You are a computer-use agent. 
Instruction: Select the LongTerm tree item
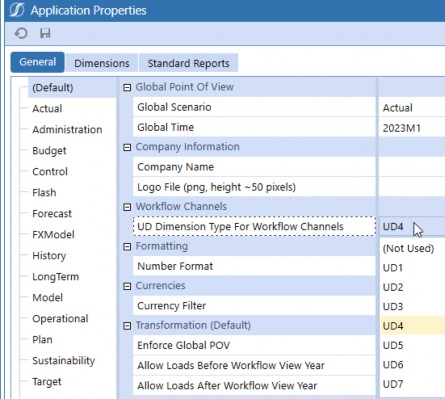coord(55,277)
